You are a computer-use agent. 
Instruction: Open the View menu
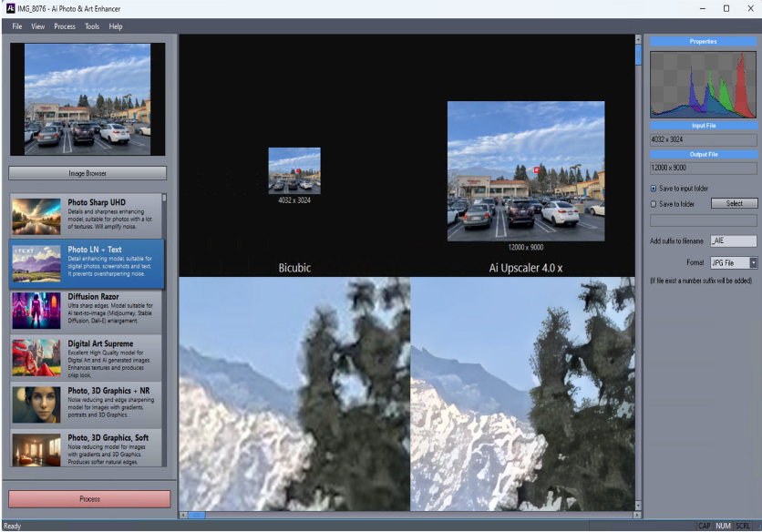(38, 26)
